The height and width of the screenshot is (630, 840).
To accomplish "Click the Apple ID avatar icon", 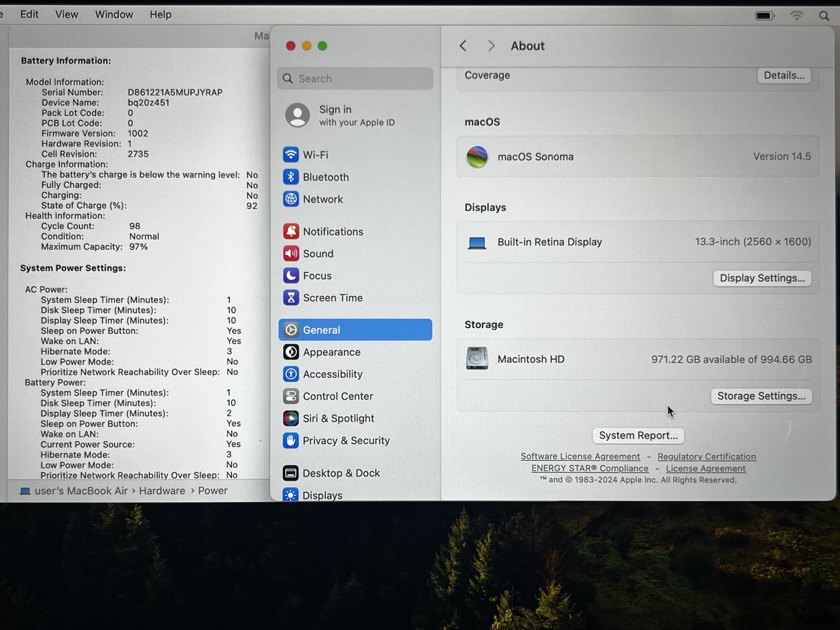I will point(297,116).
